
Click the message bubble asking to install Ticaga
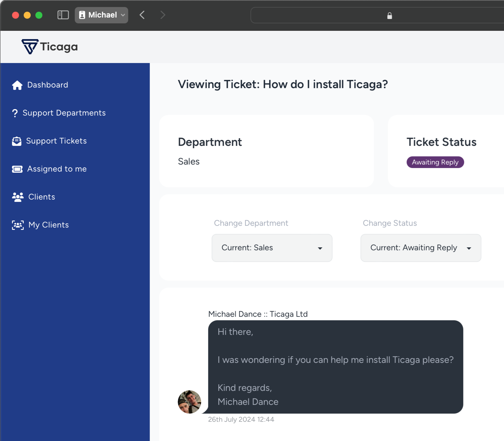tap(336, 367)
